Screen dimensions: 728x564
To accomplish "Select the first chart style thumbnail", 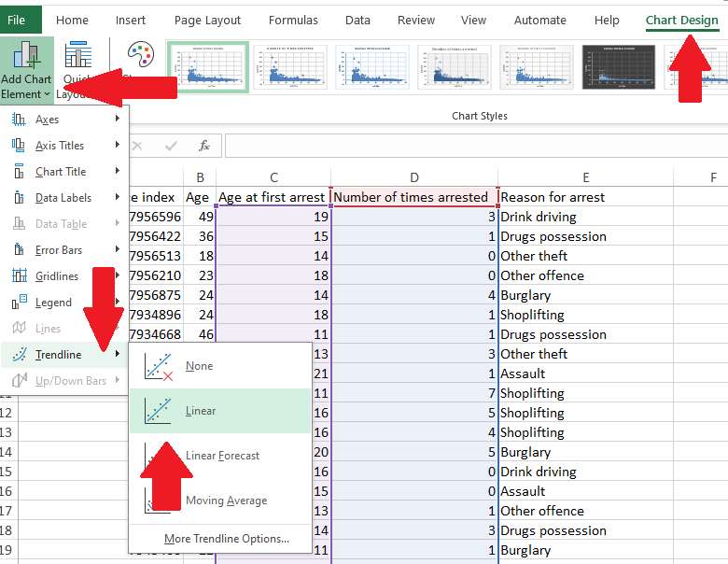I will pyautogui.click(x=208, y=67).
